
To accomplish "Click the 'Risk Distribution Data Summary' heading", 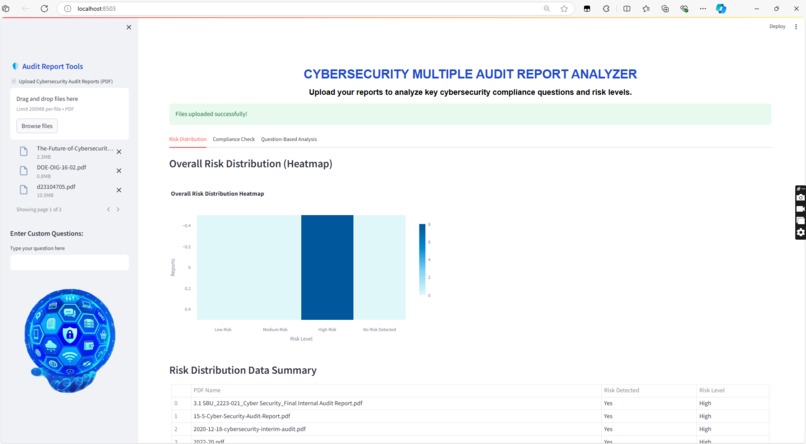I will [243, 370].
